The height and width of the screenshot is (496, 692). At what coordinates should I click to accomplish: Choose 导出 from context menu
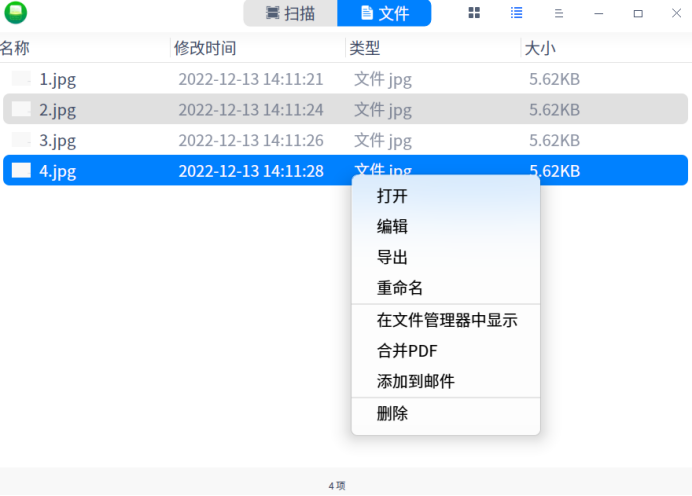[446, 257]
